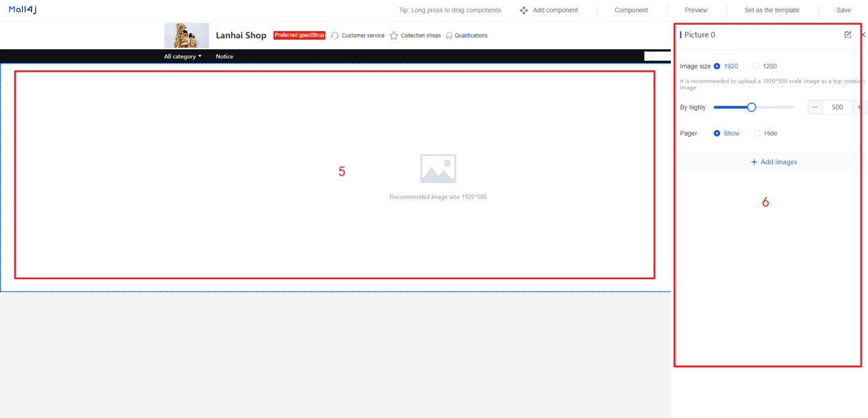Click the Preferred goodShop badge
868x418 pixels.
point(299,36)
